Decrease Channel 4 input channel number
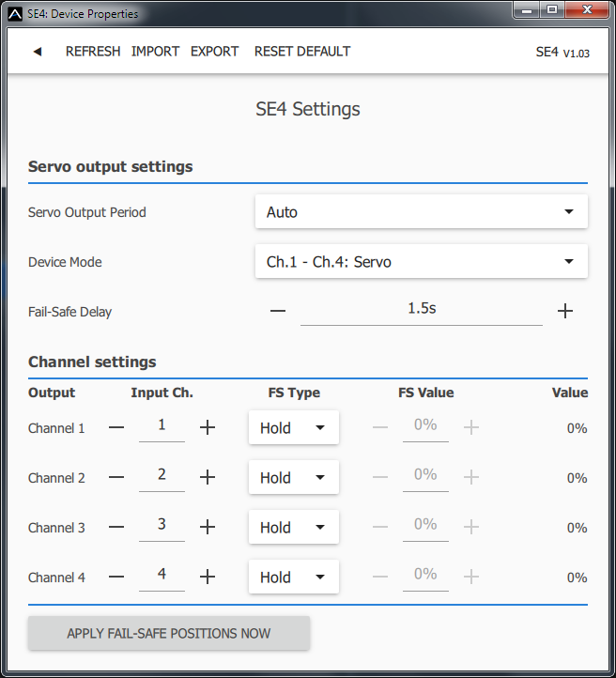The height and width of the screenshot is (678, 616). point(116,577)
